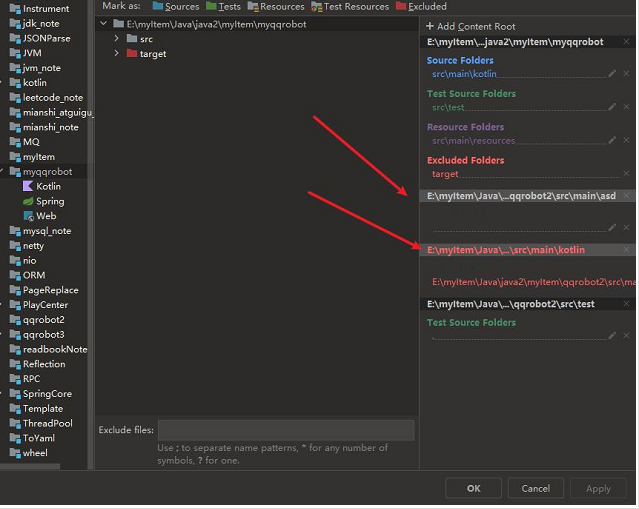The image size is (639, 509).
Task: Select the JSONParse module
Action: pos(40,38)
